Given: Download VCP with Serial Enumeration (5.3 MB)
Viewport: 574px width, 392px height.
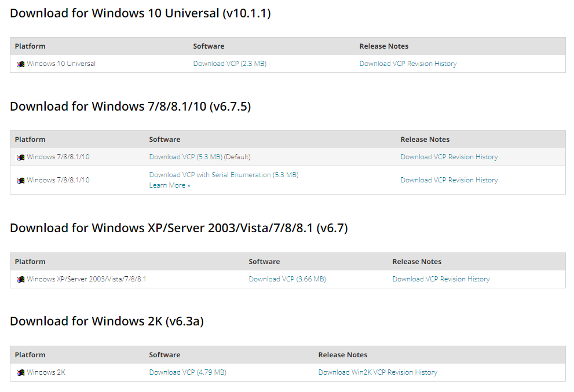Looking at the screenshot, I should tap(224, 175).
